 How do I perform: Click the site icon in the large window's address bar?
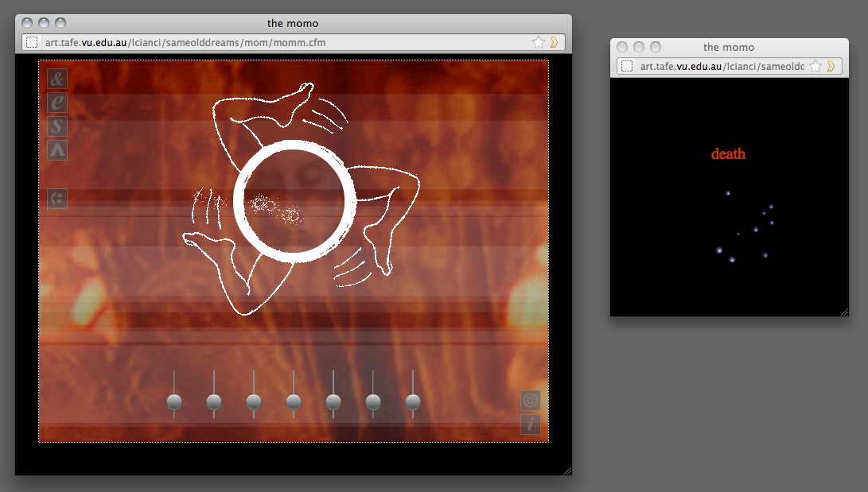[x=32, y=43]
